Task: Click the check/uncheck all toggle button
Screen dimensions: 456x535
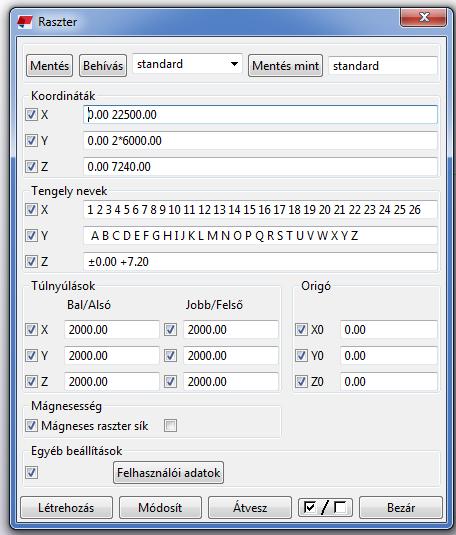Action: (x=325, y=508)
